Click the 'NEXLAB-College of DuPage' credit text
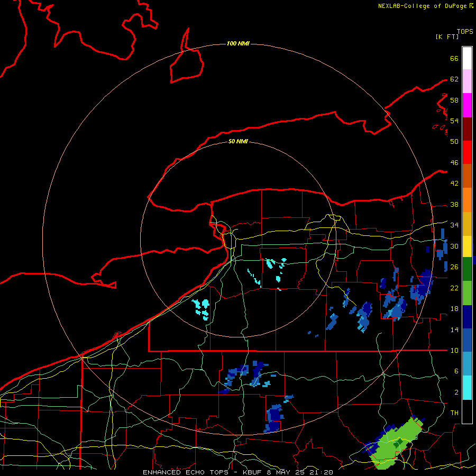The width and height of the screenshot is (476, 476). coord(423,6)
